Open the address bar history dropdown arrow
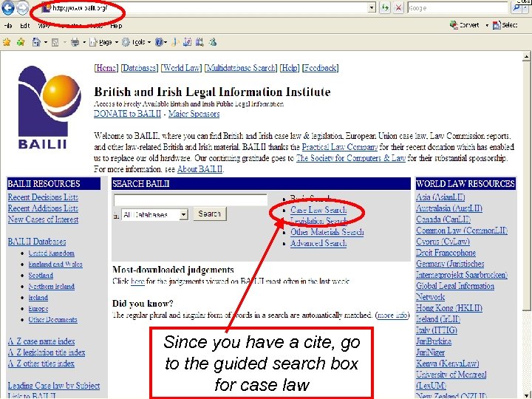Screen dimensions: 532x399 [x=372, y=8]
